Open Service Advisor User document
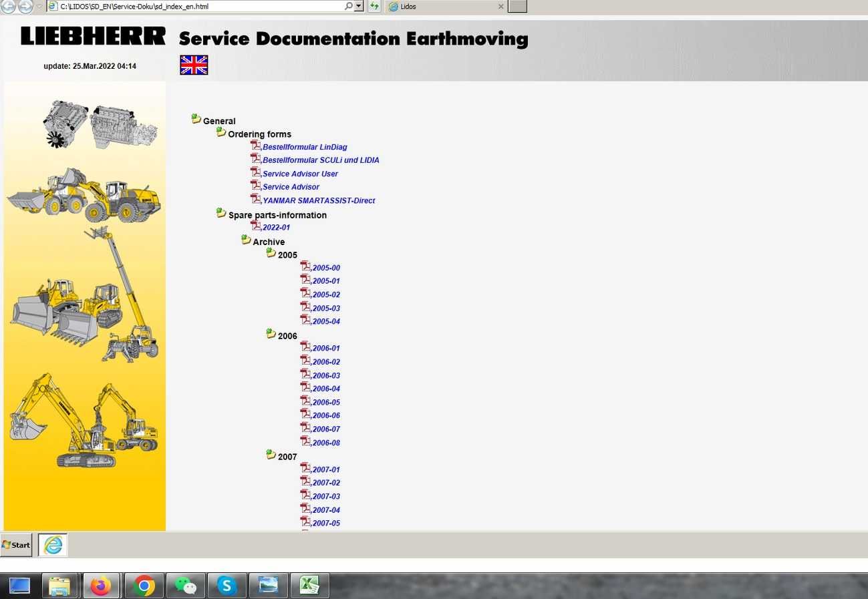This screenshot has height=599, width=868. [x=300, y=174]
